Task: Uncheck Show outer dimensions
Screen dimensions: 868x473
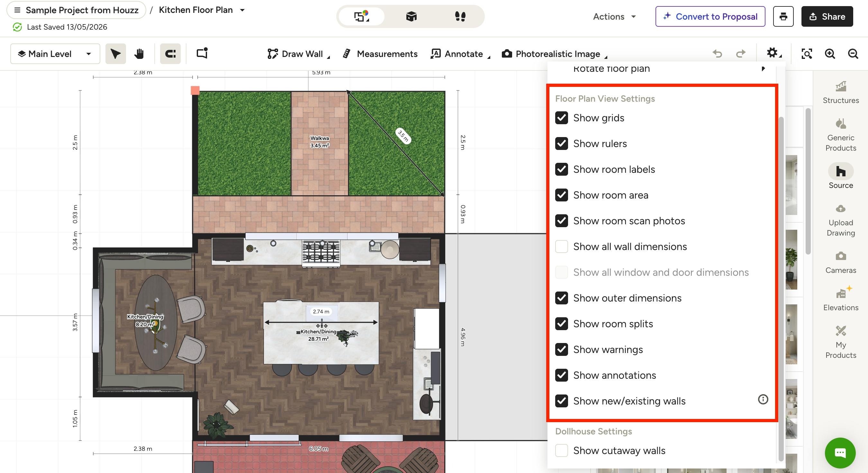Action: [561, 298]
